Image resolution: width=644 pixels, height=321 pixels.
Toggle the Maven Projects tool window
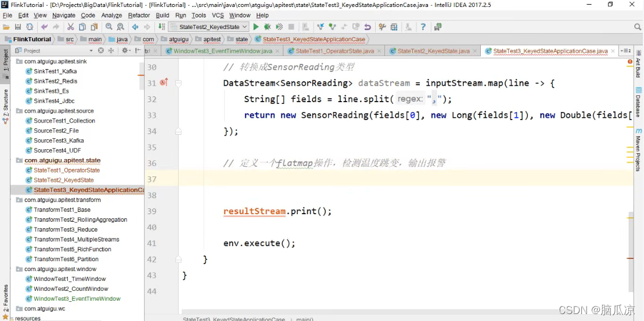638,150
